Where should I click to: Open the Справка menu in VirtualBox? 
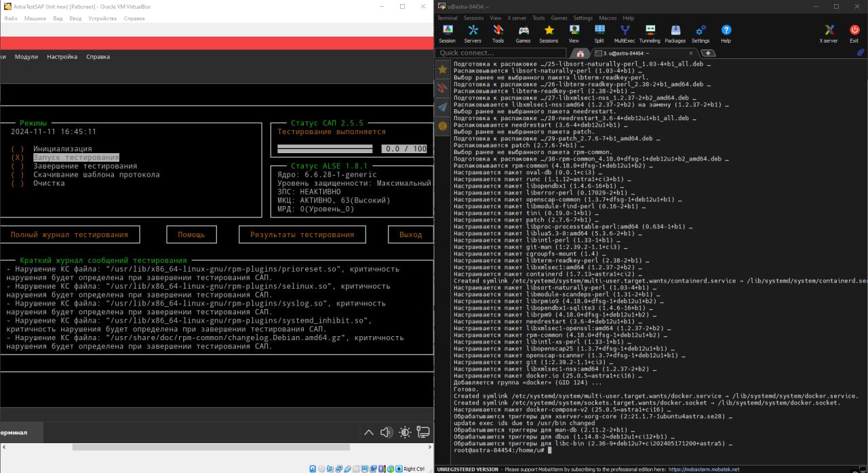point(134,18)
